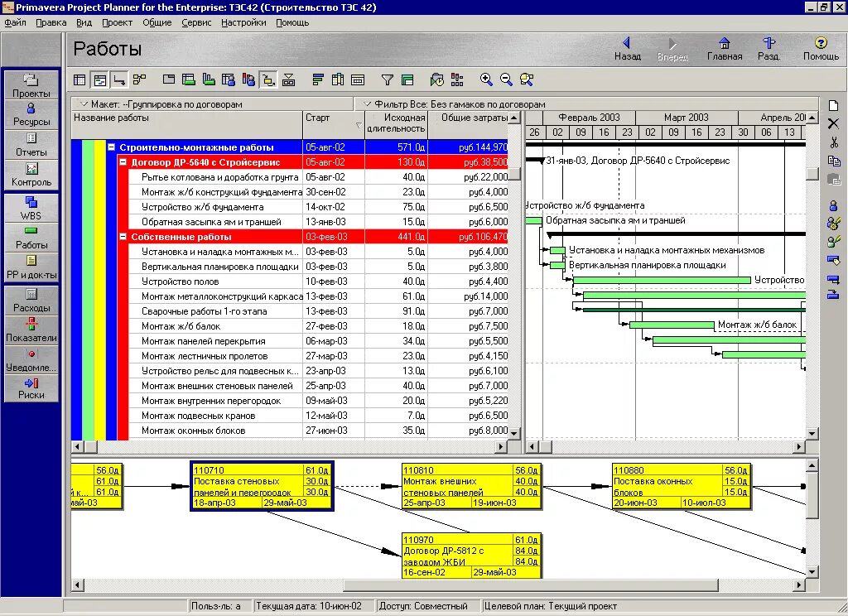Click the Bars formatting icon
The width and height of the screenshot is (848, 616).
[318, 80]
